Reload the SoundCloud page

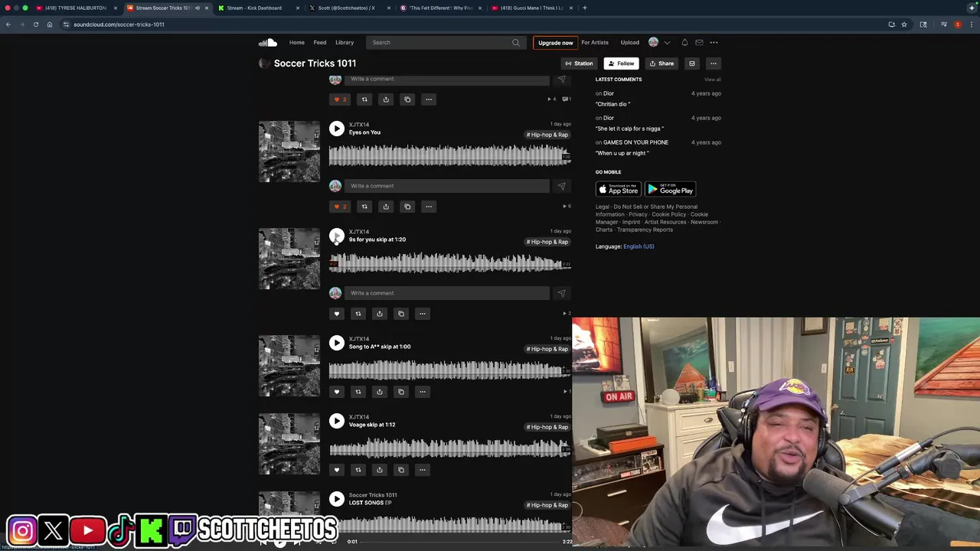click(x=35, y=24)
